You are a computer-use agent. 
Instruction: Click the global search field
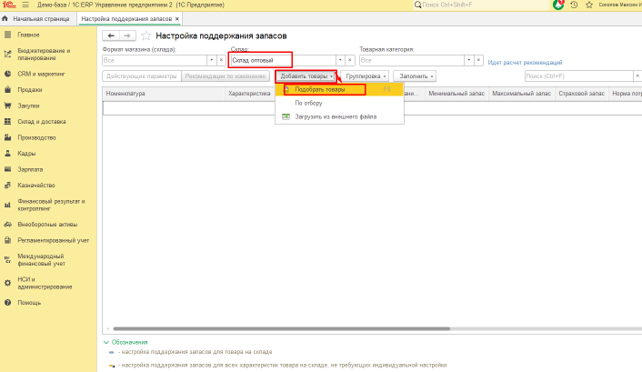(x=481, y=5)
